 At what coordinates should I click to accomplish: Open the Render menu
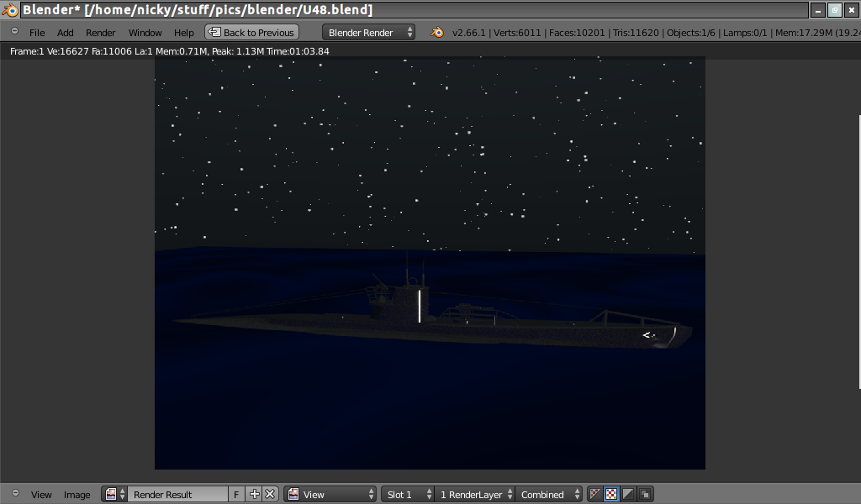(101, 33)
